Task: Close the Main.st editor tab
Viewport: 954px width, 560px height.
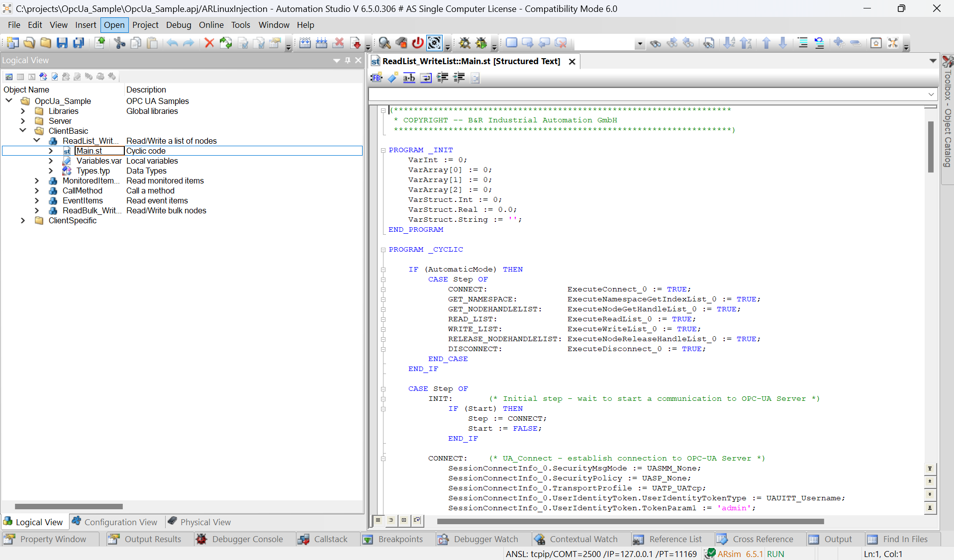Action: (572, 62)
